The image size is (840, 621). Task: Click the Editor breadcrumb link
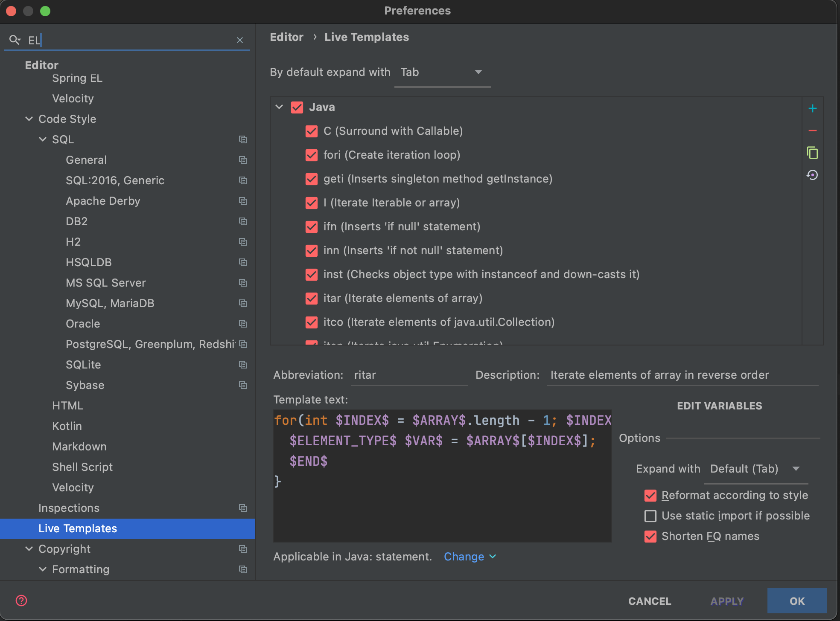click(286, 37)
